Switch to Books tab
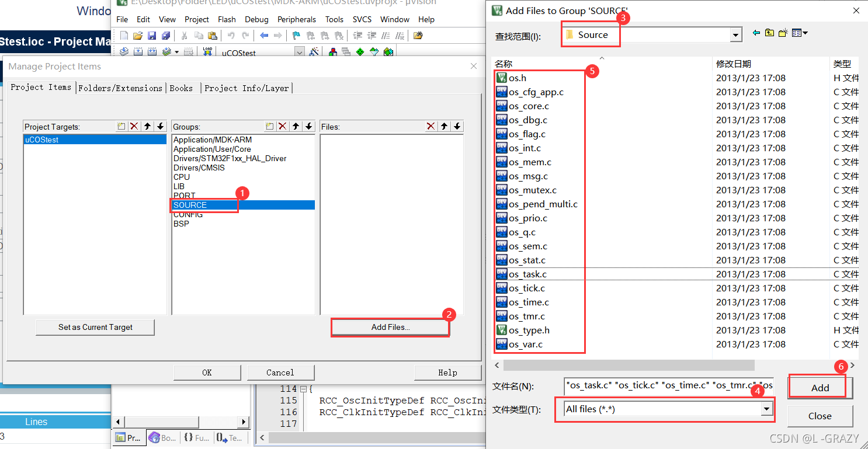This screenshot has height=449, width=868. [x=181, y=88]
